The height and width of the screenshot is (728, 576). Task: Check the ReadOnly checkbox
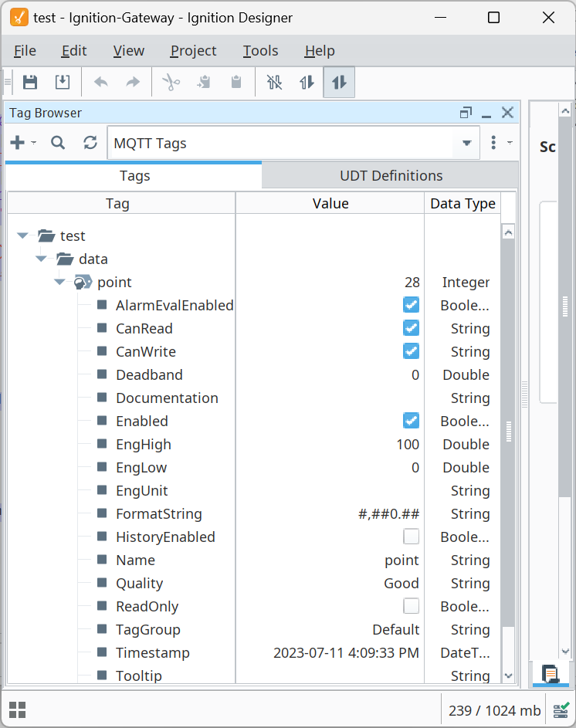411,606
